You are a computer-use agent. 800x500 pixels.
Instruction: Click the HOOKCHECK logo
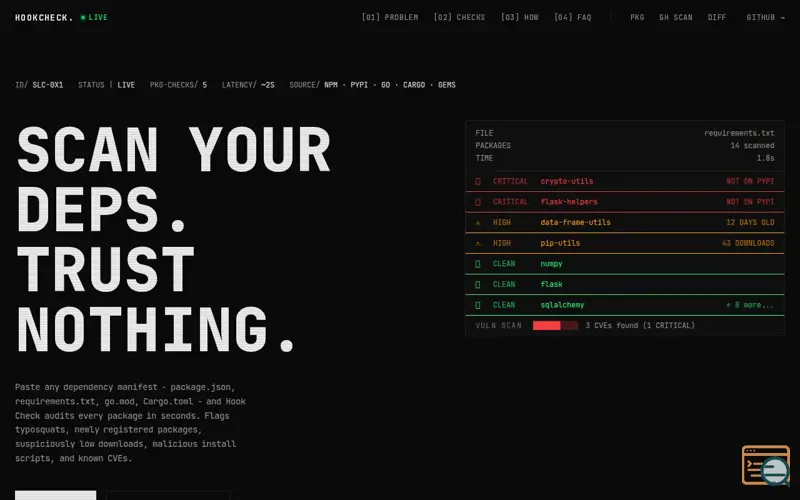(x=44, y=17)
